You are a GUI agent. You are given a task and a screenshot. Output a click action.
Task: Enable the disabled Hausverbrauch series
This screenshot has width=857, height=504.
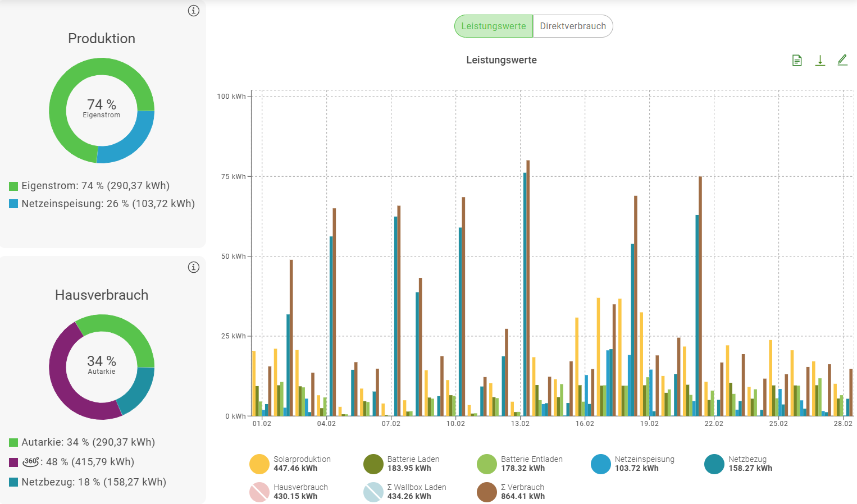tap(259, 492)
